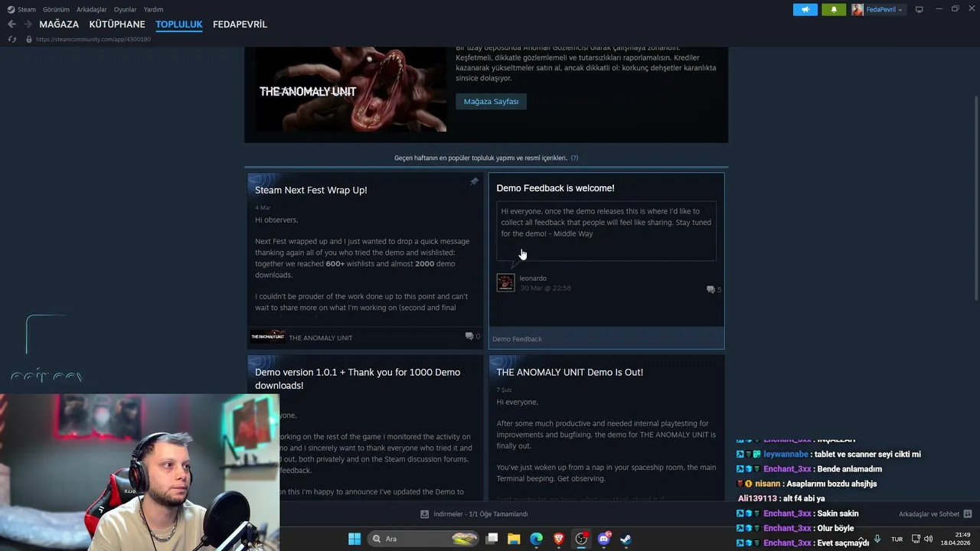Screen dimensions: 980x551
Task: Open the Görünüm menu
Action: click(x=56, y=9)
